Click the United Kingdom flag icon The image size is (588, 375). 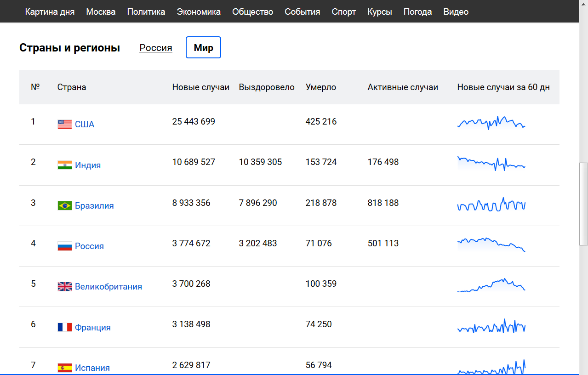pos(65,286)
